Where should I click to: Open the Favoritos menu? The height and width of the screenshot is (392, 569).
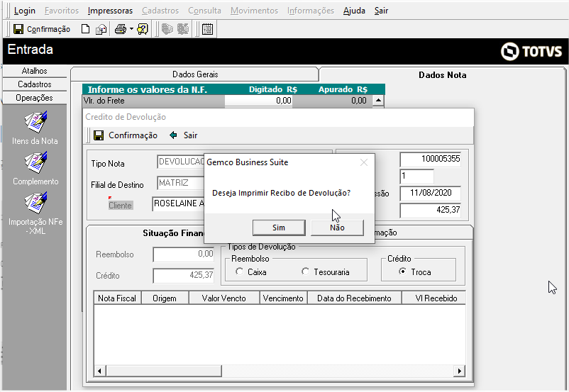pyautogui.click(x=62, y=11)
